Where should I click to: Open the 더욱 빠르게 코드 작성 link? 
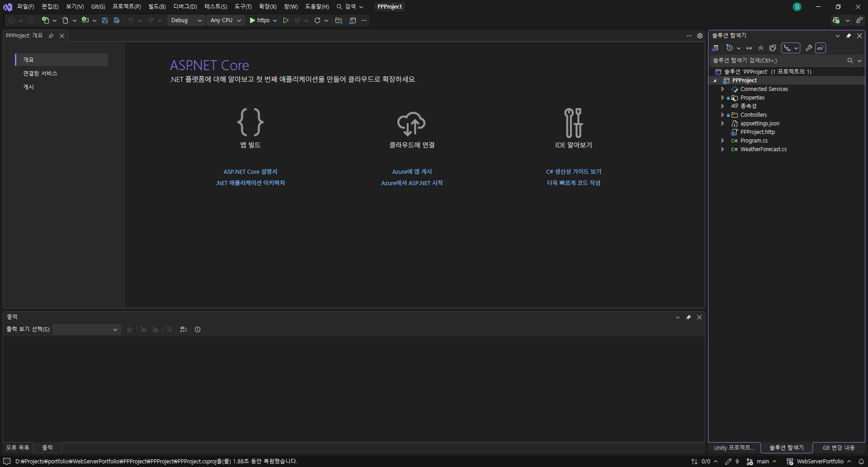[x=573, y=183]
